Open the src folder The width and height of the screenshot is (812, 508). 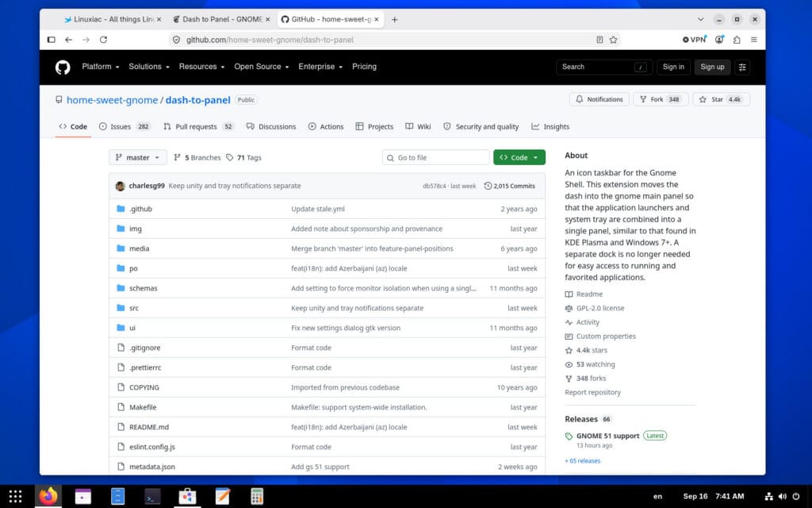pyautogui.click(x=133, y=308)
